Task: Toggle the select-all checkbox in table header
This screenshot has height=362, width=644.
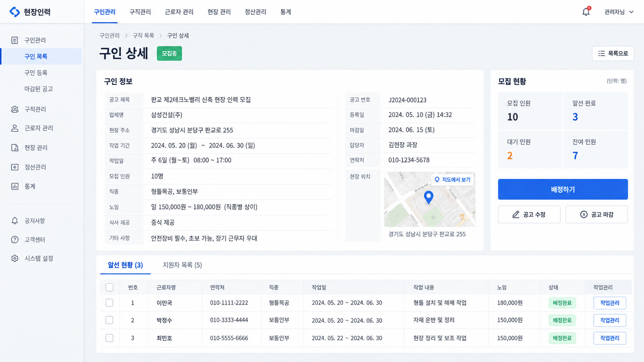Action: coord(109,287)
